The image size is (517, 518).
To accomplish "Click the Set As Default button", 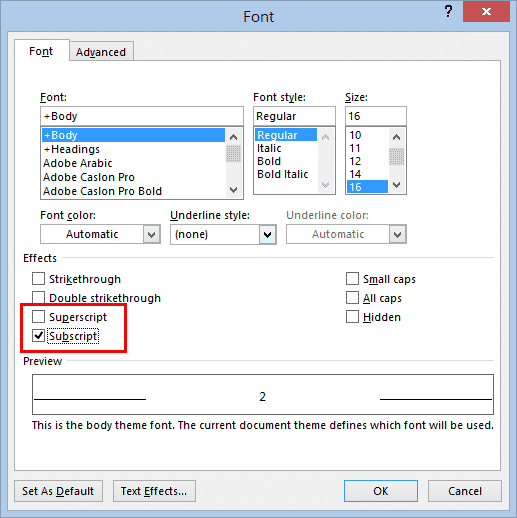I will click(58, 491).
